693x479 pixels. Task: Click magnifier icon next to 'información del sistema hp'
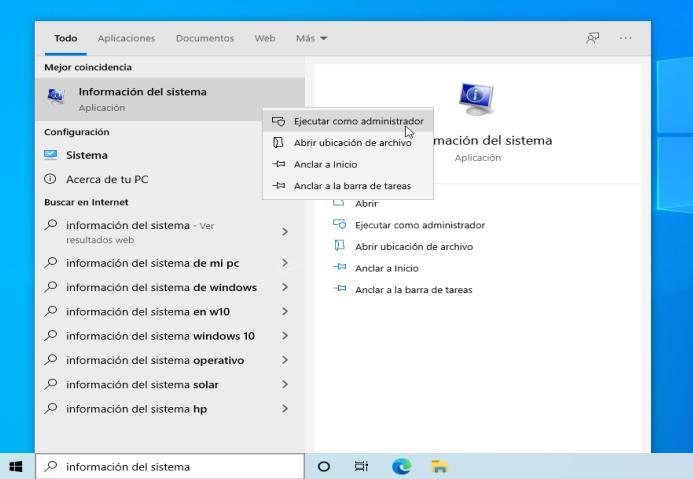[51, 408]
